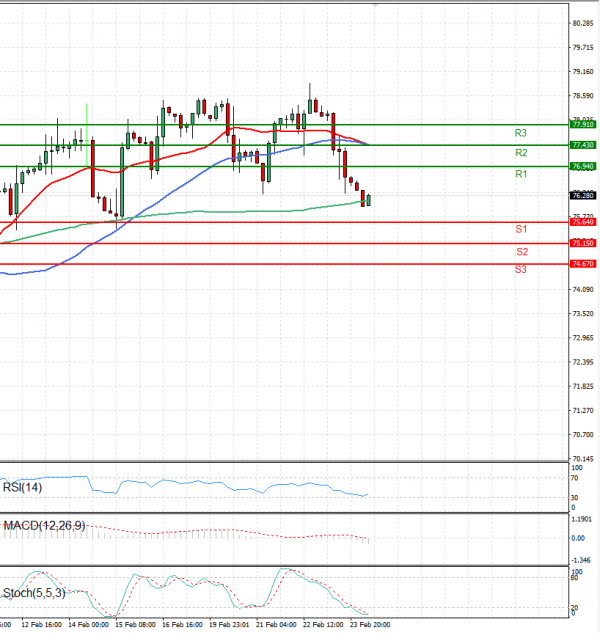Screen dimensions: 600x633
Task: Click the last green candlestick at 23 Feb
Action: (x=369, y=200)
